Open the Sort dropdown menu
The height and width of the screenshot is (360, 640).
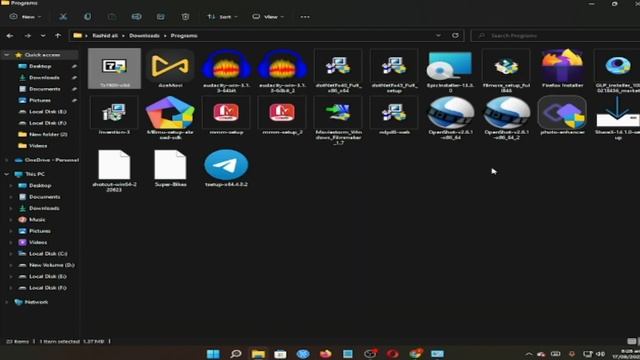click(x=222, y=17)
